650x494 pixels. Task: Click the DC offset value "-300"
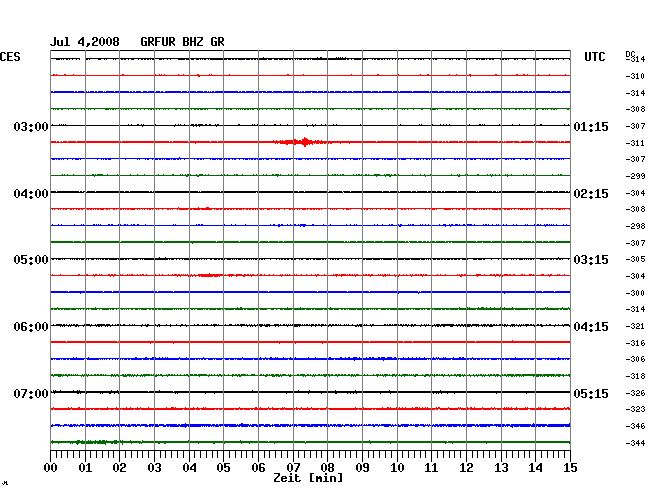click(635, 293)
